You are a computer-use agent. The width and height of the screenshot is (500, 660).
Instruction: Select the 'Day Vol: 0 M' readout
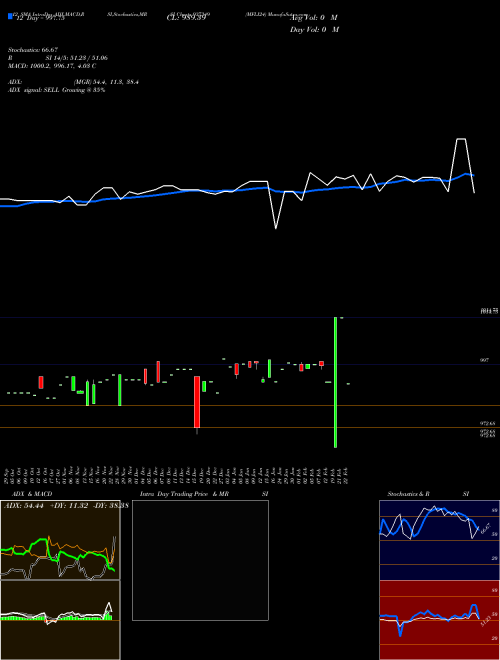314,30
